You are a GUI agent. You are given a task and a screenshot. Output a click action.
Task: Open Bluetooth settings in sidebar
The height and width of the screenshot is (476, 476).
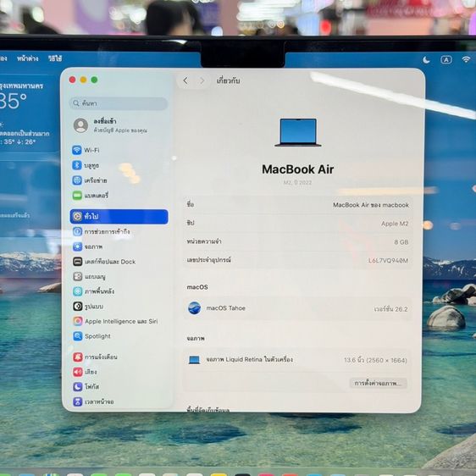click(x=86, y=165)
